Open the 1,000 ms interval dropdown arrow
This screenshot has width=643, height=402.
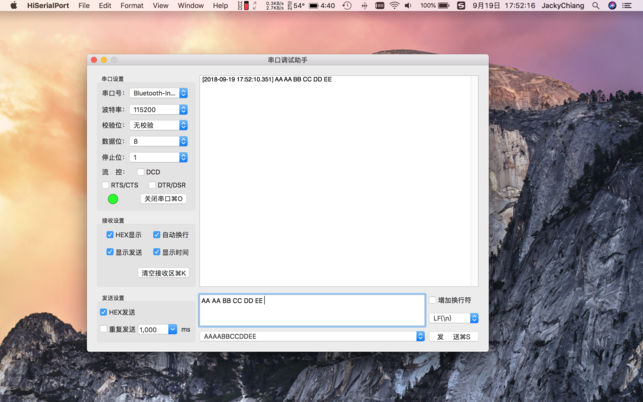click(x=173, y=329)
